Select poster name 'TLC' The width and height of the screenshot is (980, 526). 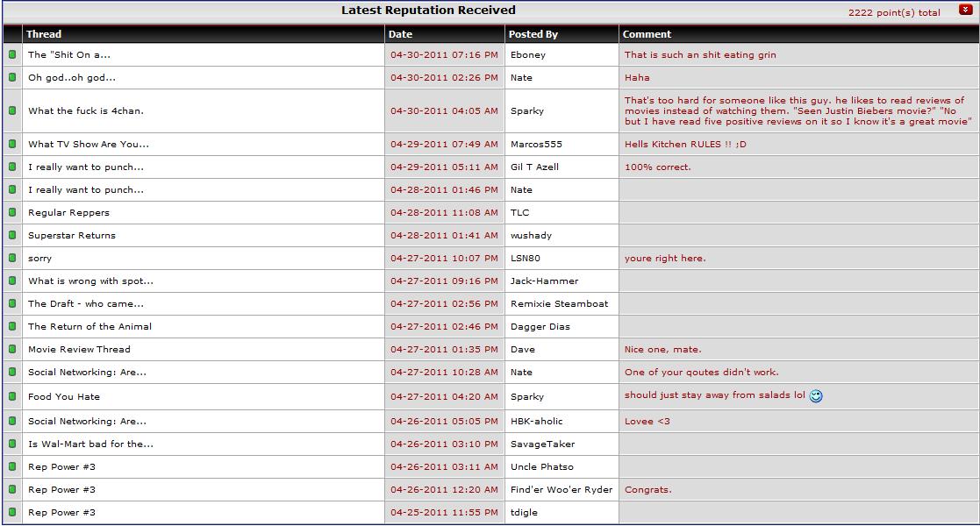pos(520,212)
